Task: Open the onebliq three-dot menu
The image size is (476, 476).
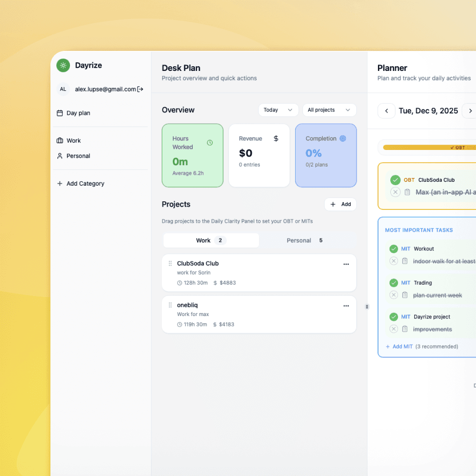Action: tap(346, 306)
